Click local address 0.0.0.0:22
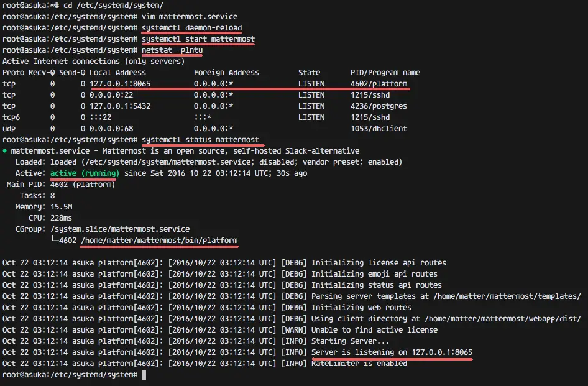The height and width of the screenshot is (386, 588). [x=111, y=95]
